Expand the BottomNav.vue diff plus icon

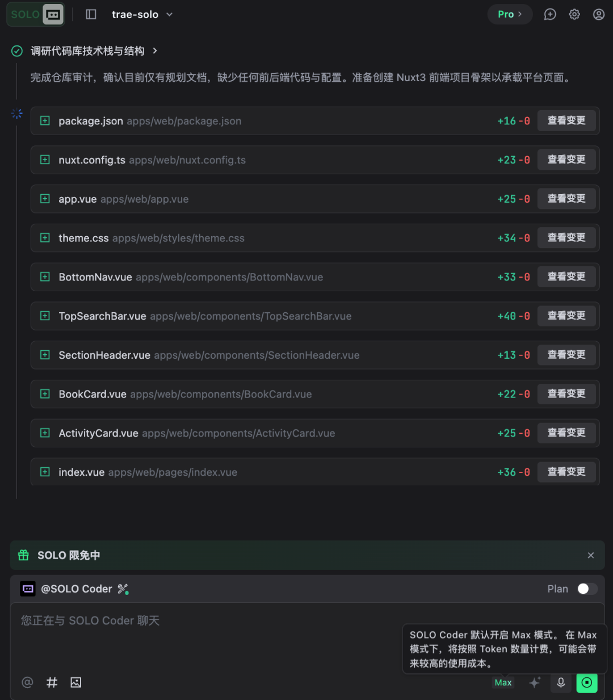pos(45,277)
